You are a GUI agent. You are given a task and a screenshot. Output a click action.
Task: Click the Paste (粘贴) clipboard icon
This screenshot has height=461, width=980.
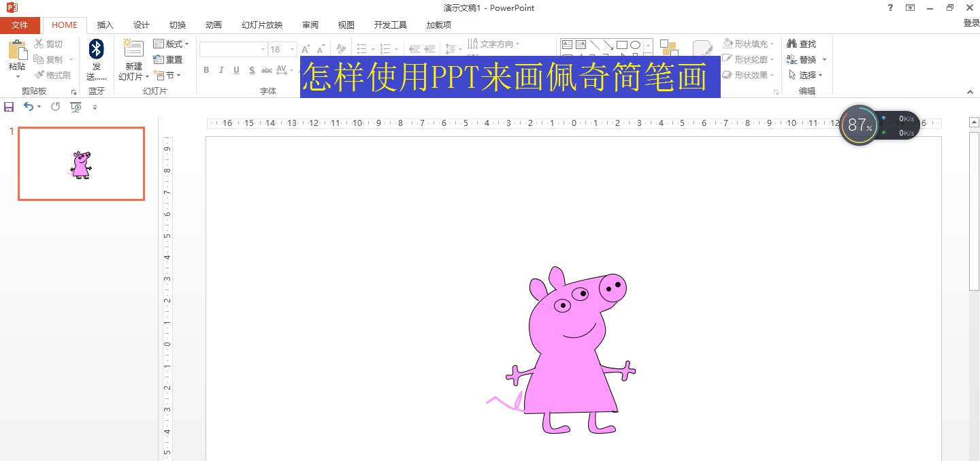(17, 50)
